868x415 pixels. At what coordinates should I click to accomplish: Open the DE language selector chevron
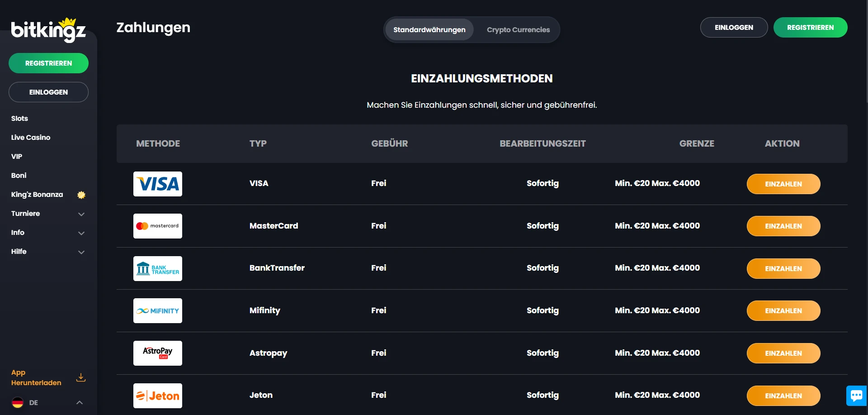(x=80, y=402)
